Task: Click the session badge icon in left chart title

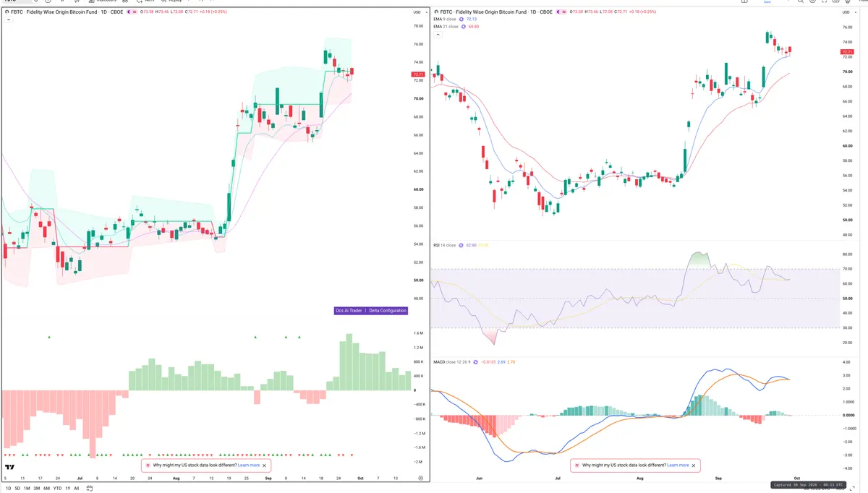Action: [132, 12]
